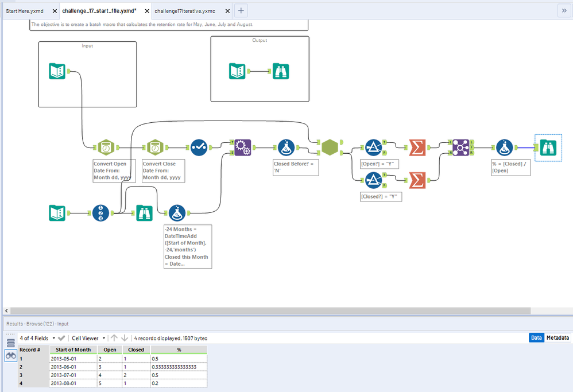This screenshot has height=392, width=573.
Task: Click the Join tool before final formula
Action: pyautogui.click(x=461, y=148)
